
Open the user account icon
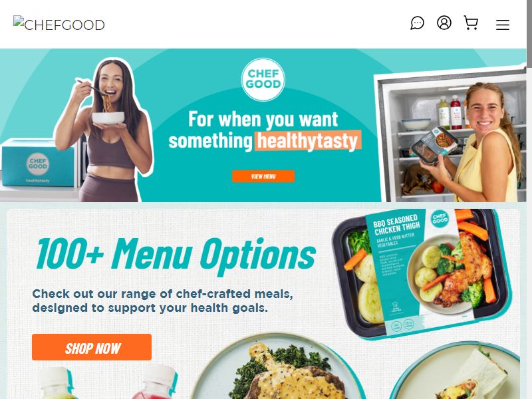point(444,23)
